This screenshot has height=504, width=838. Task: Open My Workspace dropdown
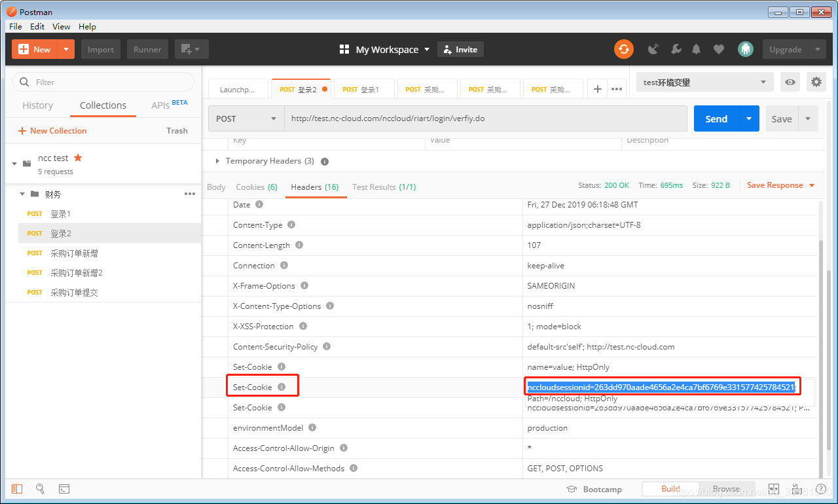pyautogui.click(x=384, y=49)
